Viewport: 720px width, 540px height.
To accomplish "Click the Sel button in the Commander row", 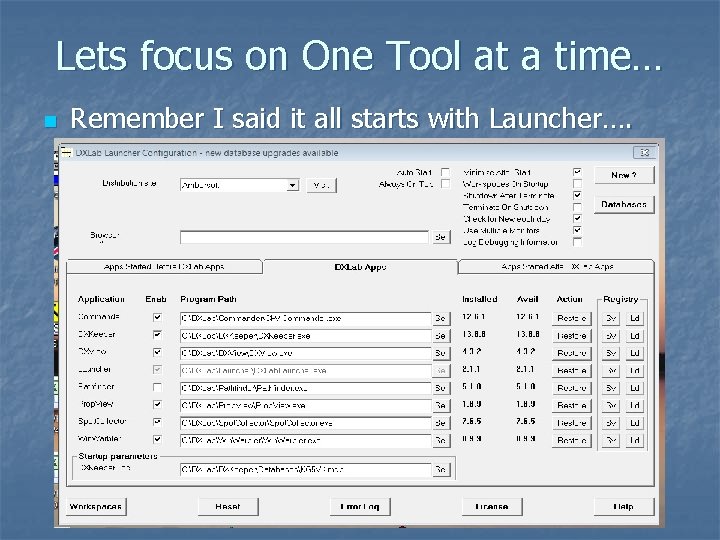I will click(x=441, y=318).
